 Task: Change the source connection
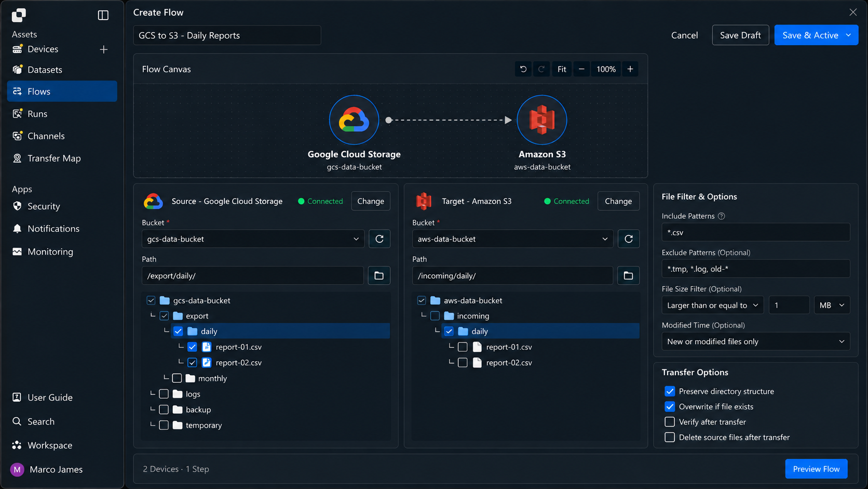pyautogui.click(x=371, y=201)
